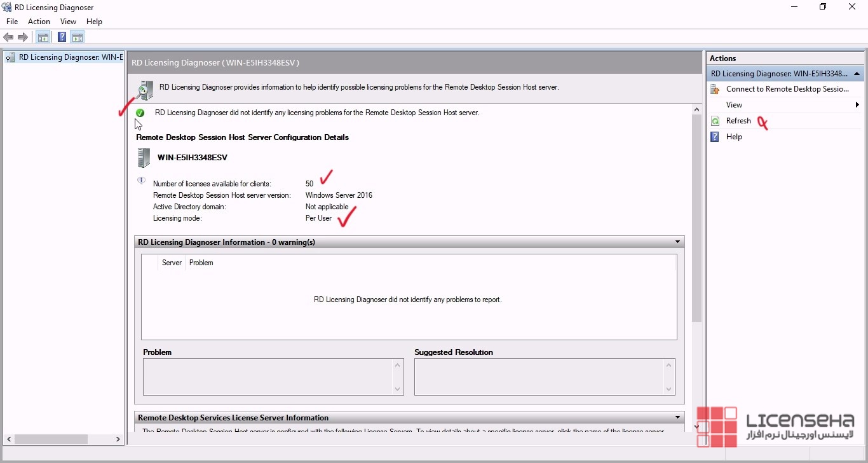The width and height of the screenshot is (868, 463).
Task: Click the Server column header
Action: (x=172, y=263)
